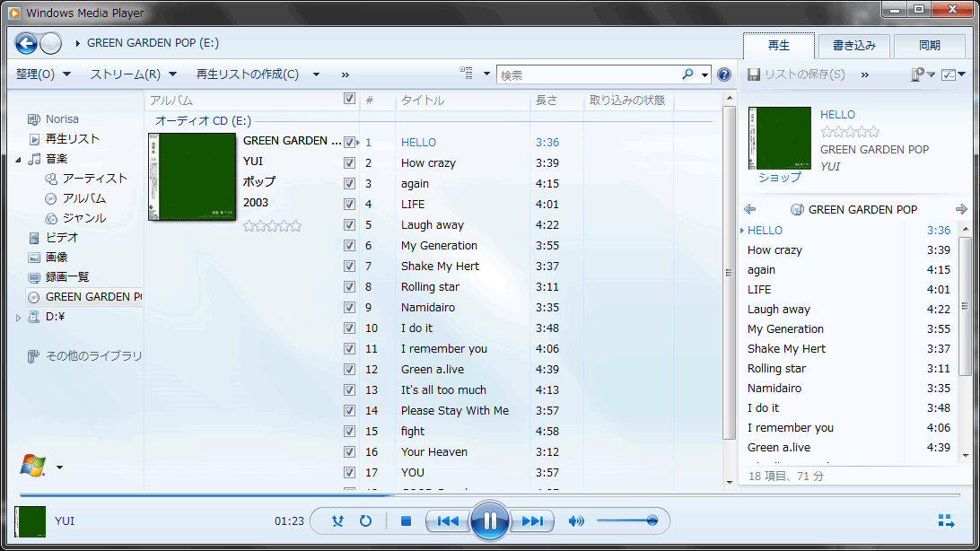Uncheck the Laugh away track checkbox
The height and width of the screenshot is (551, 980).
349,224
